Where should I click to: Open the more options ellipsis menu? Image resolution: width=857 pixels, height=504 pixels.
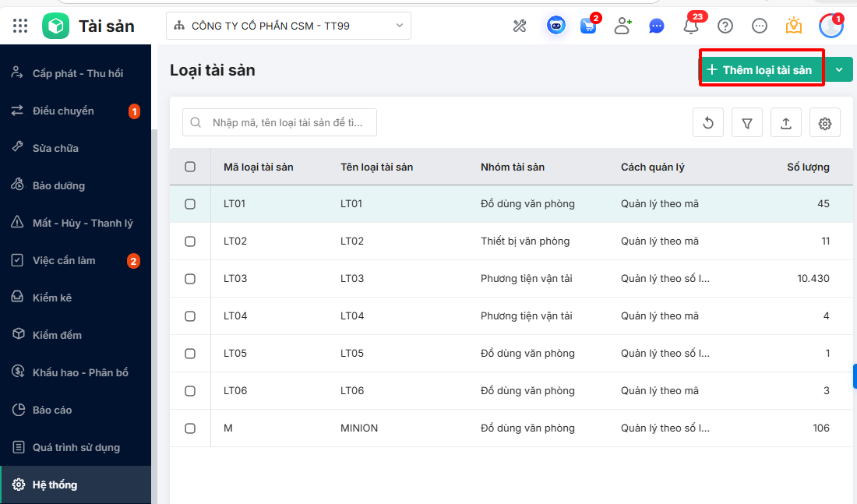coord(760,26)
